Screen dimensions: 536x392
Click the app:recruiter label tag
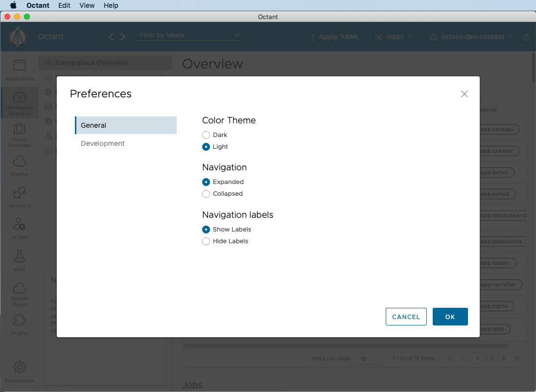click(501, 285)
